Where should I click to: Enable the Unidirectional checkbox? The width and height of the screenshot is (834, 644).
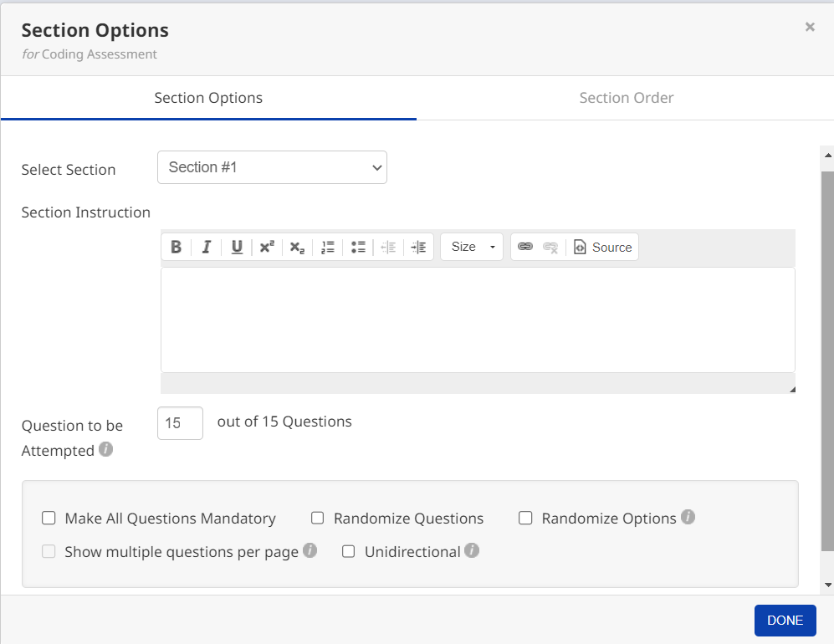[348, 551]
